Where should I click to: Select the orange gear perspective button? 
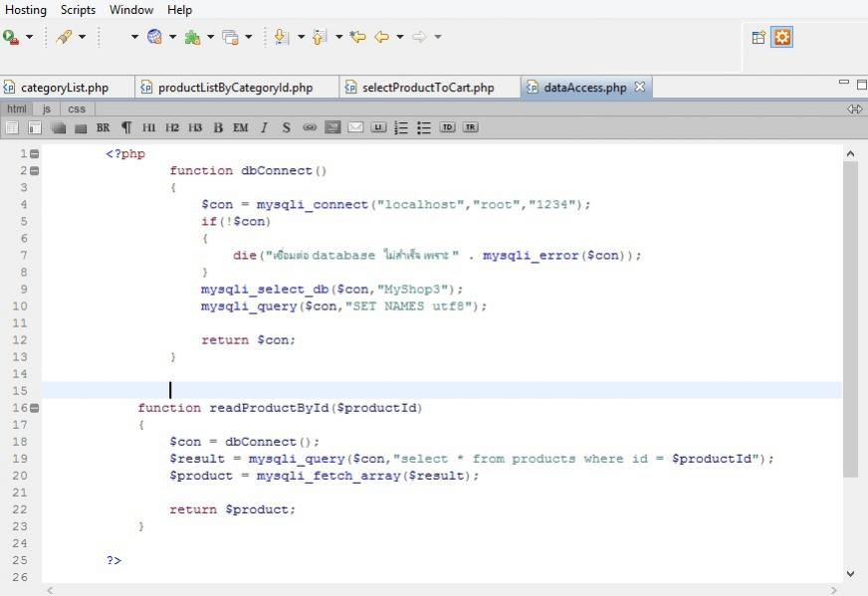781,37
